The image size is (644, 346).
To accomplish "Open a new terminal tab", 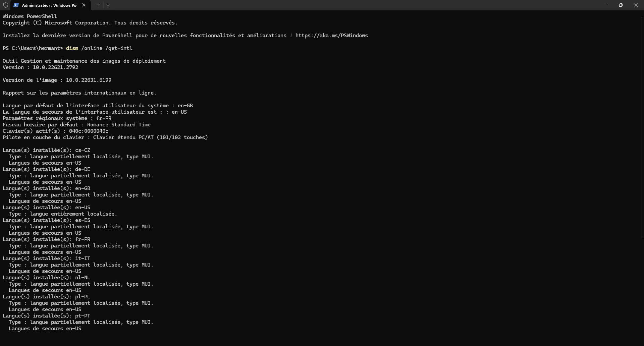I will [98, 5].
